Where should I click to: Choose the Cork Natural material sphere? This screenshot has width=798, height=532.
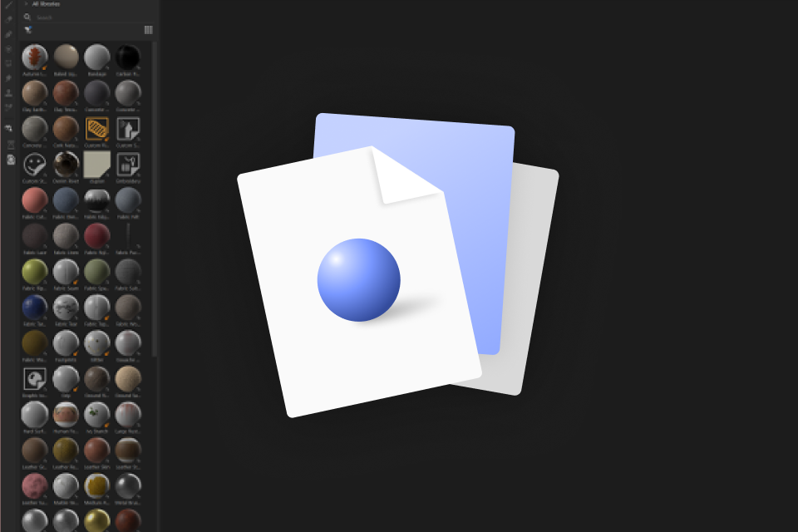pyautogui.click(x=66, y=128)
